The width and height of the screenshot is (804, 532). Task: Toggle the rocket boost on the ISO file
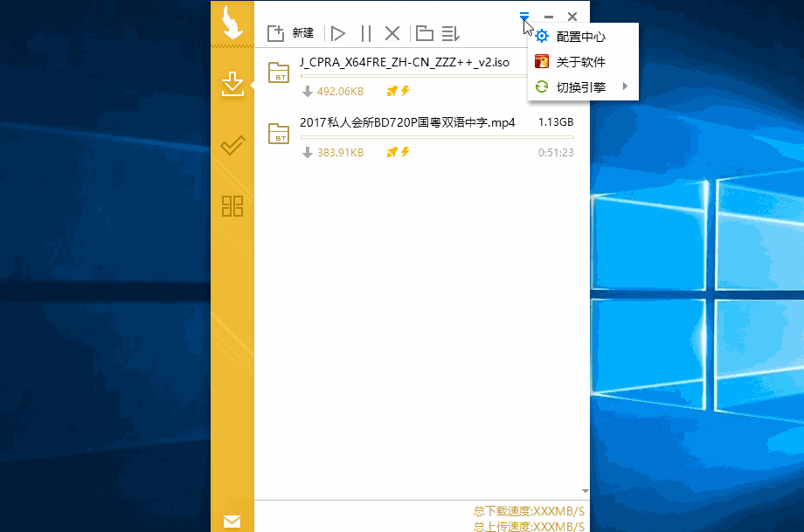pos(391,91)
